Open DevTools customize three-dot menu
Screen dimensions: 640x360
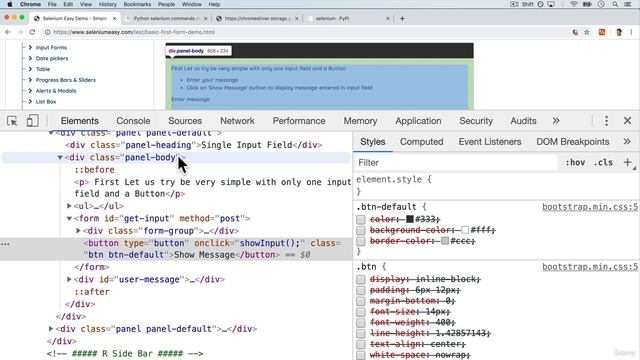606,121
